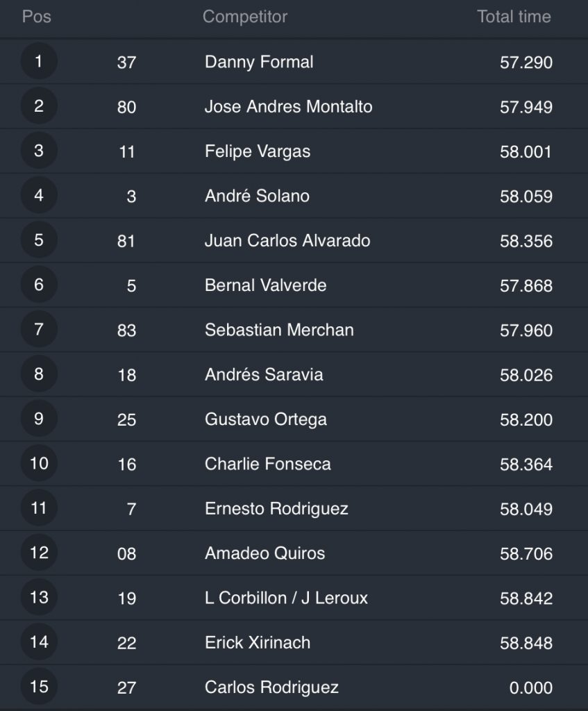Click Bernal Valverde's total time 57.868
This screenshot has height=711, width=588.
pyautogui.click(x=526, y=285)
